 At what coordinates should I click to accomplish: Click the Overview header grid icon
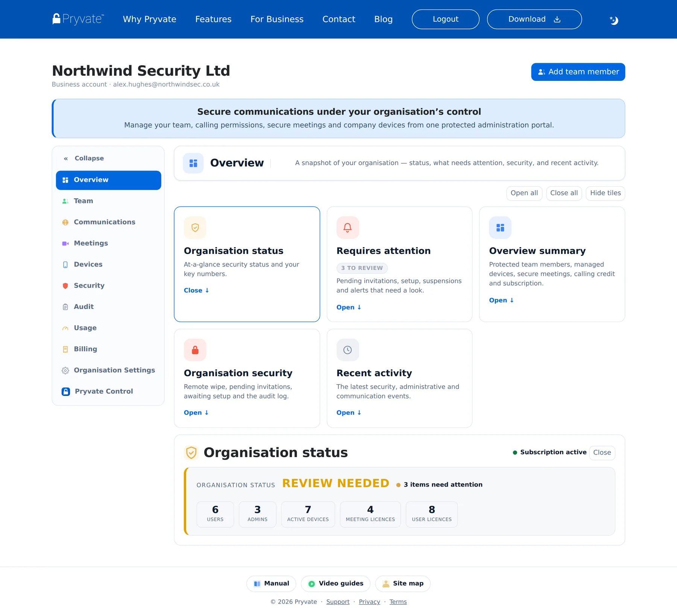(193, 163)
